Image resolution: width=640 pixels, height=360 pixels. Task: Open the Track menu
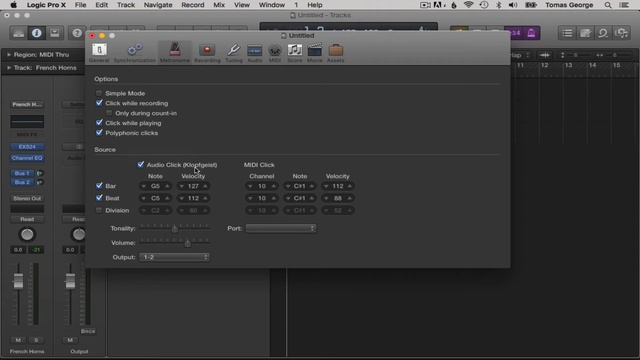[126, 5]
